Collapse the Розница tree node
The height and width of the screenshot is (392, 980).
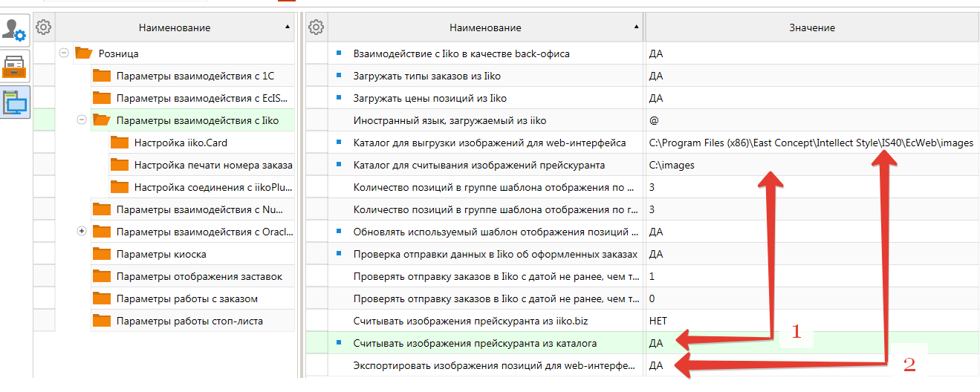(x=64, y=53)
